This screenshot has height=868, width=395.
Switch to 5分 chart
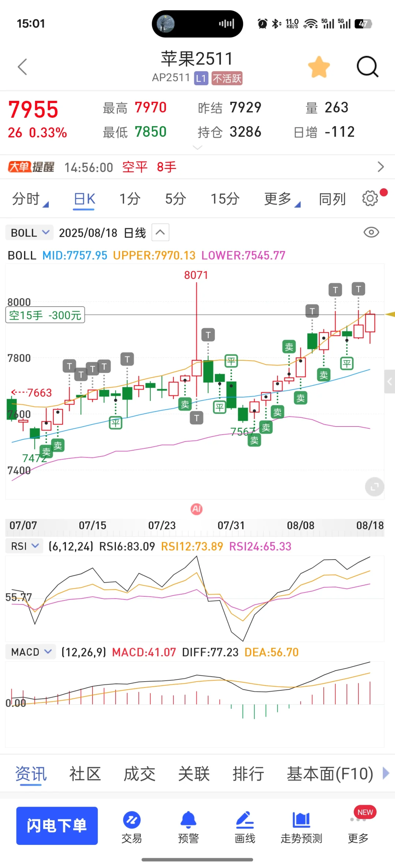pyautogui.click(x=176, y=199)
